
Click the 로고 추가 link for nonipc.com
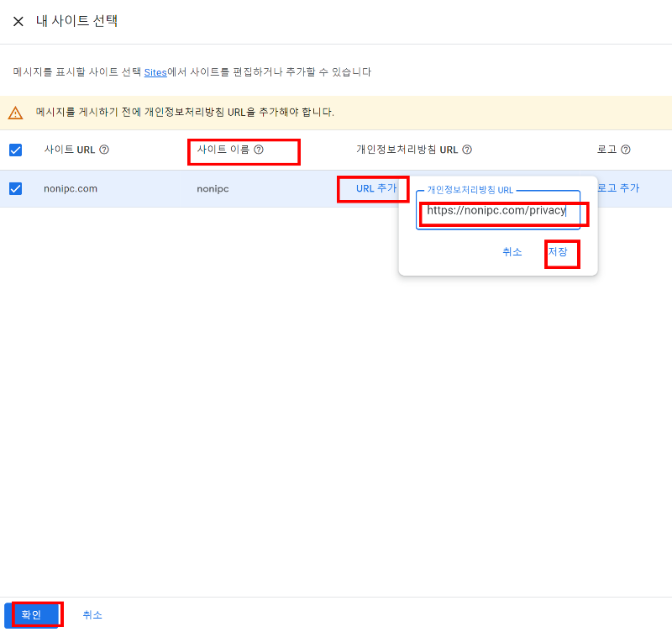click(618, 188)
